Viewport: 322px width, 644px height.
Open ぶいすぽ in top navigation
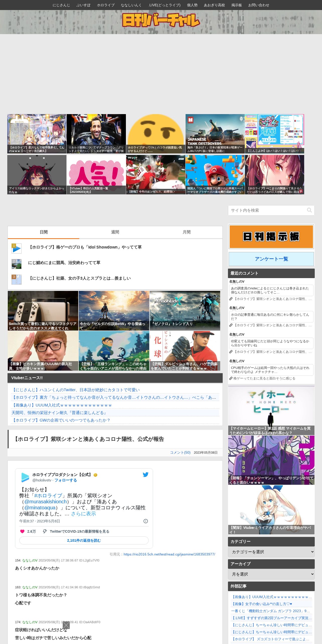(84, 5)
